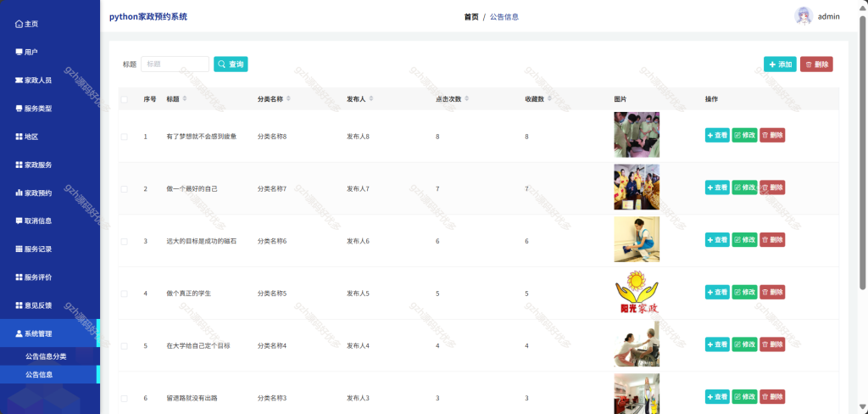Click the magnifier icon in 查询 button
The image size is (868, 414).
pyautogui.click(x=221, y=64)
